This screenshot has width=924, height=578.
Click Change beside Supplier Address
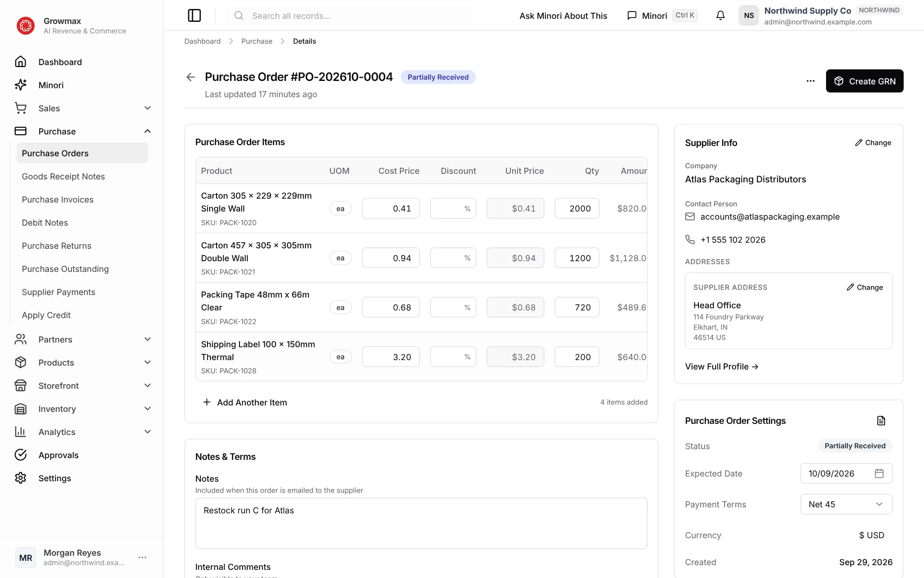click(x=865, y=287)
